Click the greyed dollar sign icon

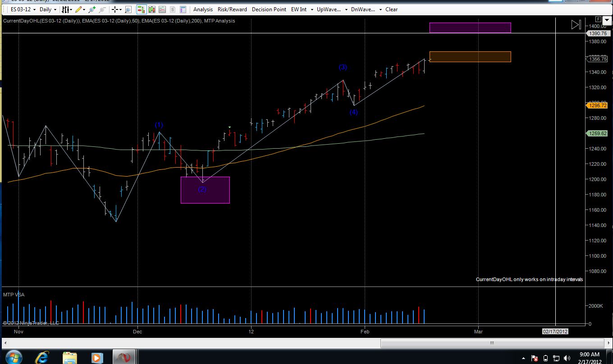click(173, 9)
